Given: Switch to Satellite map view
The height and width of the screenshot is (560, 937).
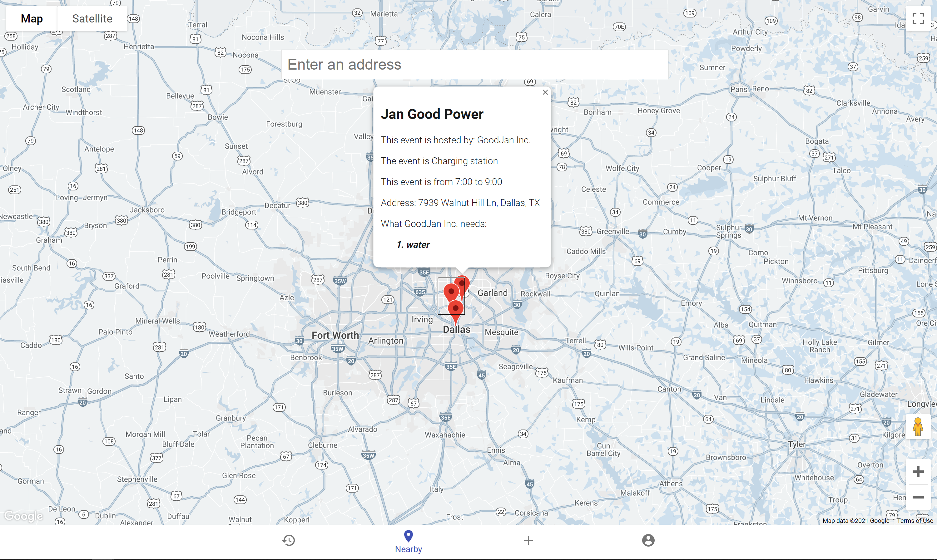Looking at the screenshot, I should (92, 18).
